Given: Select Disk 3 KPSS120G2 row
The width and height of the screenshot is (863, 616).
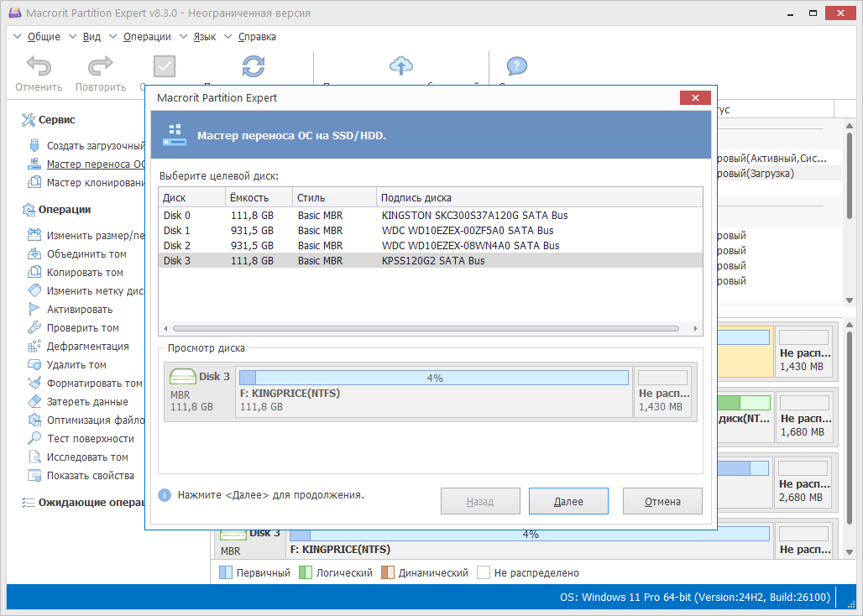Looking at the screenshot, I should [431, 261].
